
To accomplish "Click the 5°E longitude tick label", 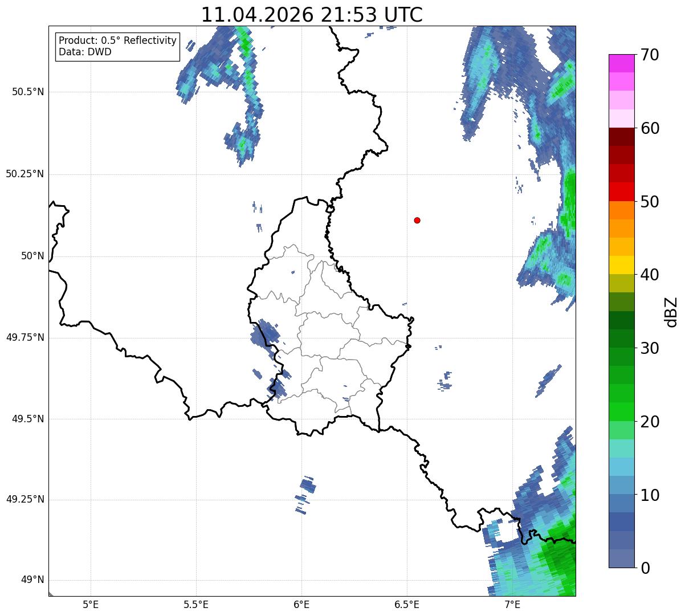I will (91, 604).
